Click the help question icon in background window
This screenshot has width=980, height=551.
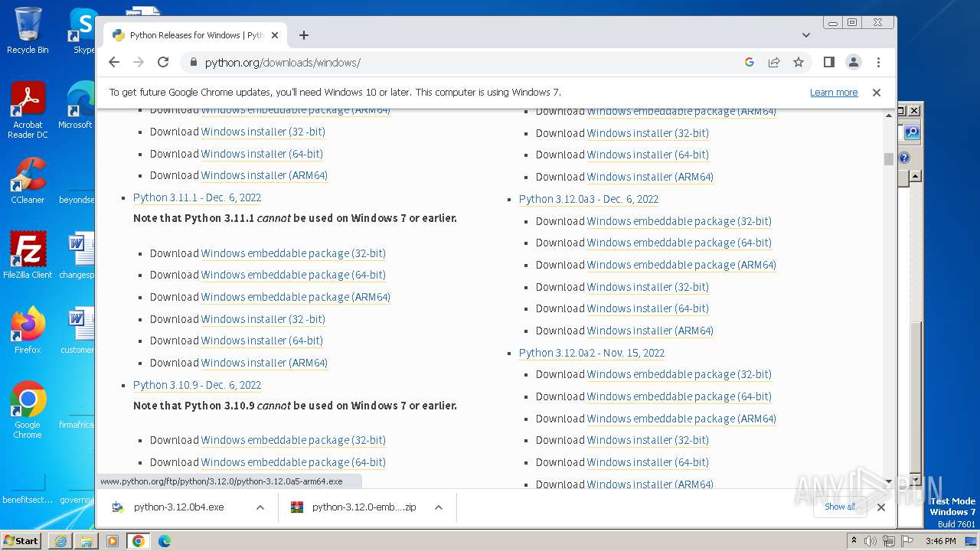point(904,158)
